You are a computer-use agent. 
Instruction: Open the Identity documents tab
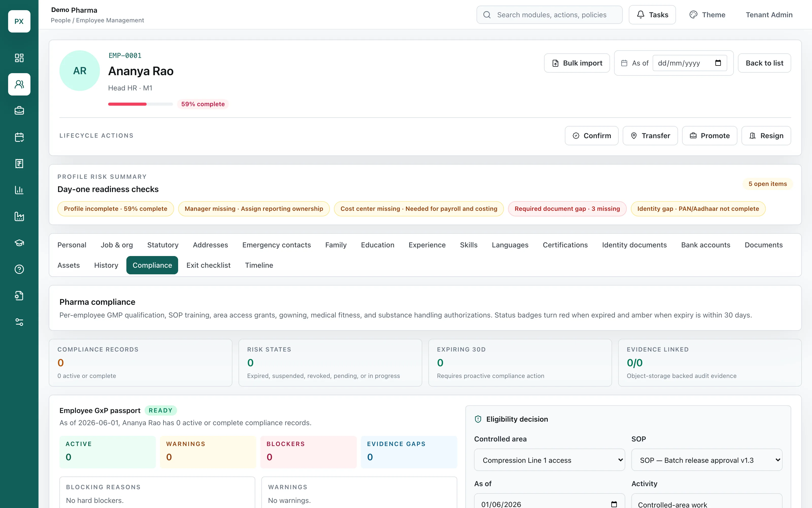tap(634, 245)
